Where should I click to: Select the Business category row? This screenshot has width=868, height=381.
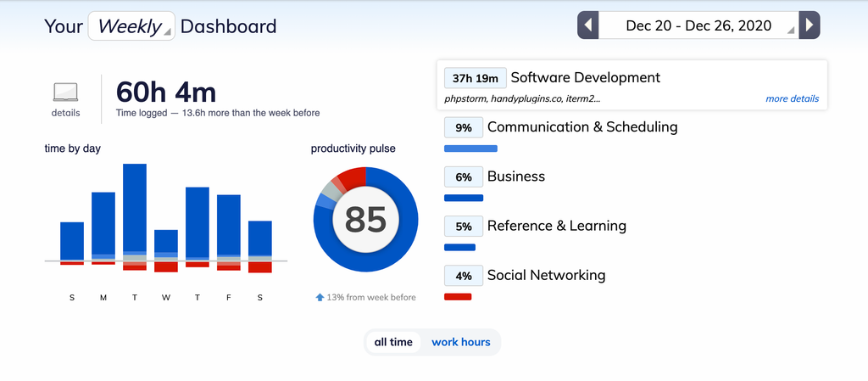515,176
